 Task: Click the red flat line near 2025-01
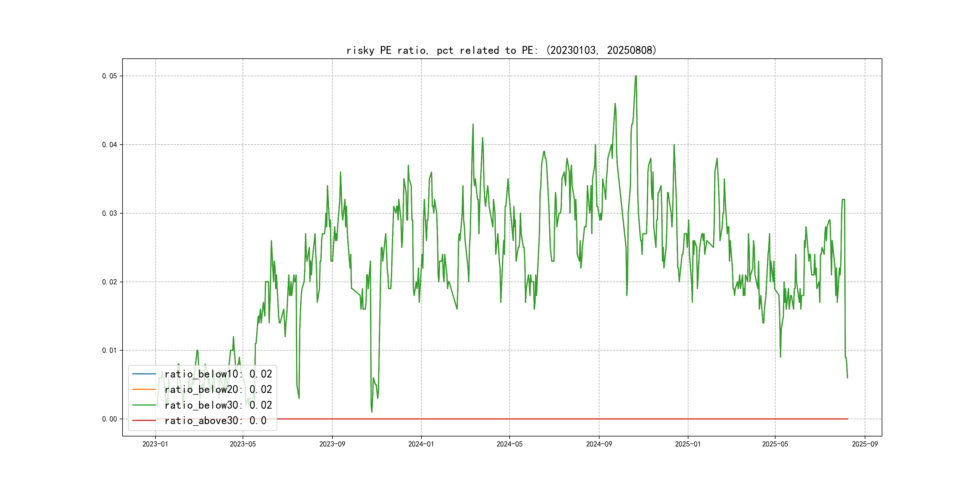(x=688, y=419)
